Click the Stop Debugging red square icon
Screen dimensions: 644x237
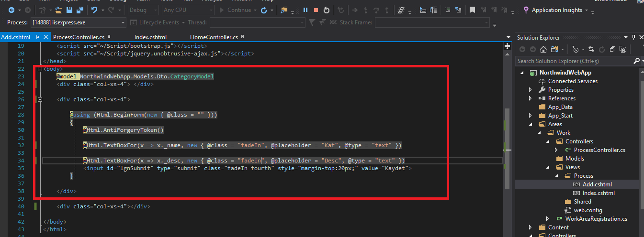[x=316, y=10]
